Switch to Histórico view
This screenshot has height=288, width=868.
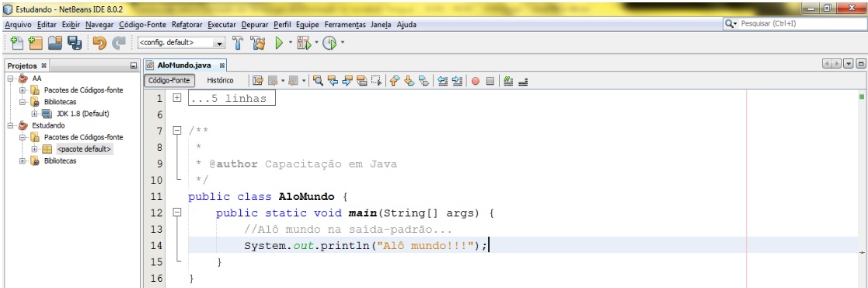coord(221,80)
